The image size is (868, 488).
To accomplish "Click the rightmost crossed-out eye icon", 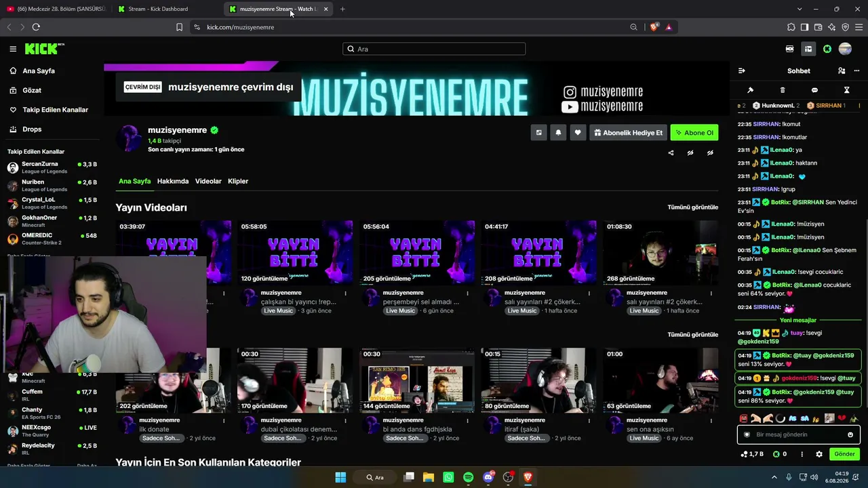I will pyautogui.click(x=710, y=153).
